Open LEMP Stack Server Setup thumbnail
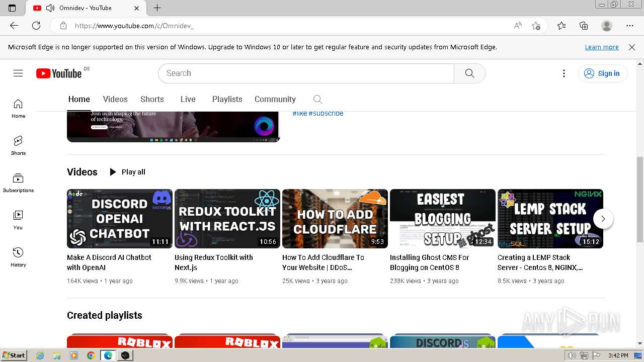 coord(550,219)
